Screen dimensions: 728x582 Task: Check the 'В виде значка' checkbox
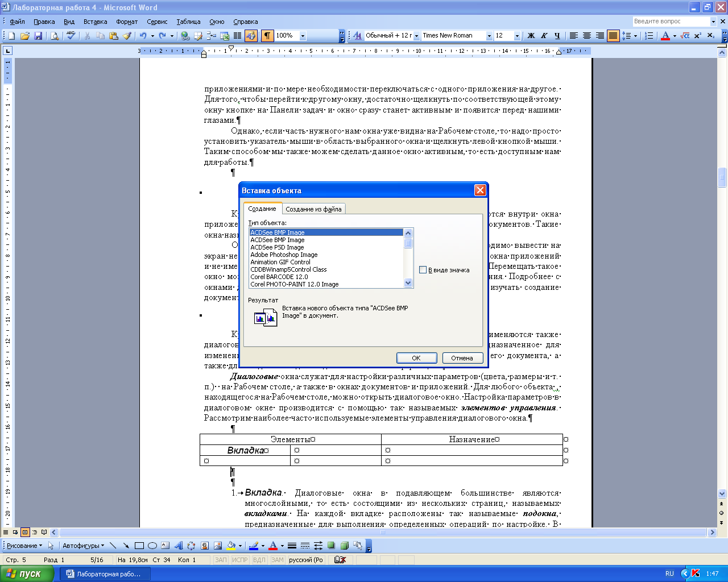pyautogui.click(x=423, y=270)
